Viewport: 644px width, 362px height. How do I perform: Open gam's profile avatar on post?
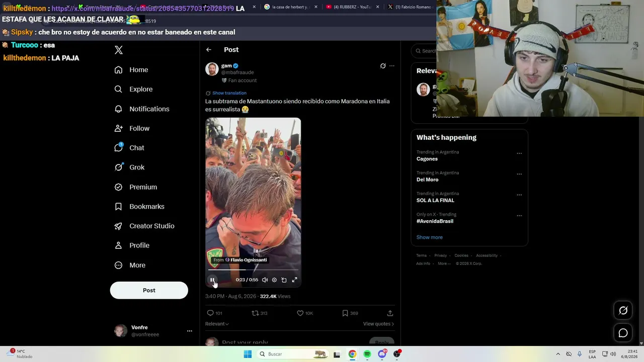212,69
